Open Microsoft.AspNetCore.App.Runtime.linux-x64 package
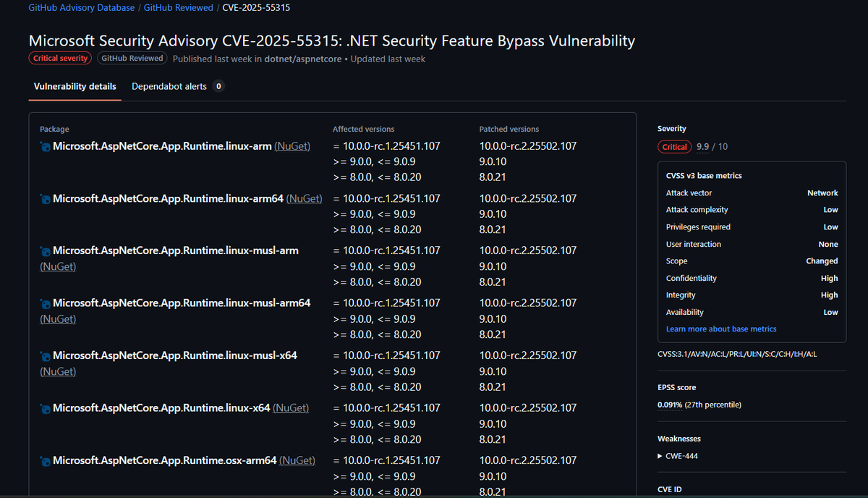 pos(161,408)
